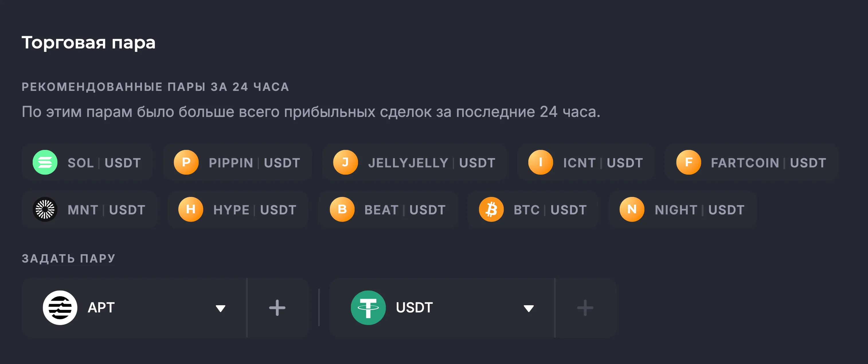868x364 pixels.
Task: Click the APT coin logo
Action: [60, 307]
